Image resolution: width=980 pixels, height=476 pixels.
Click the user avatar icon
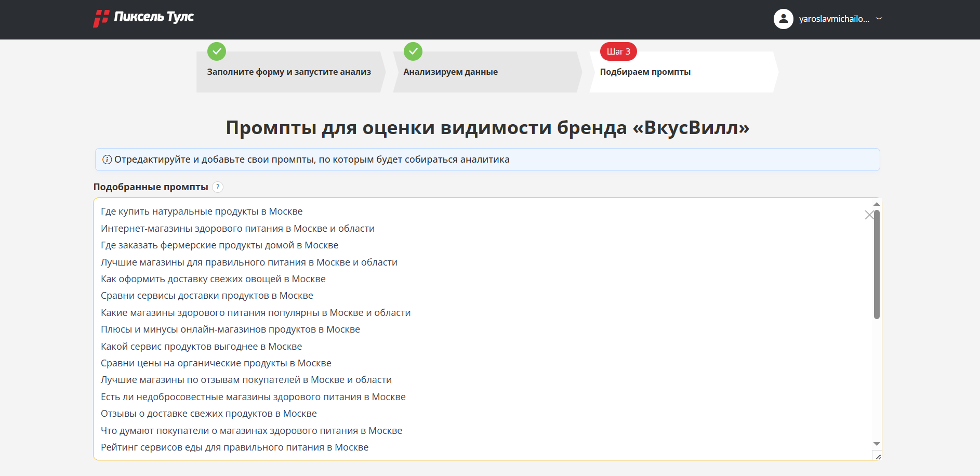(x=783, y=19)
